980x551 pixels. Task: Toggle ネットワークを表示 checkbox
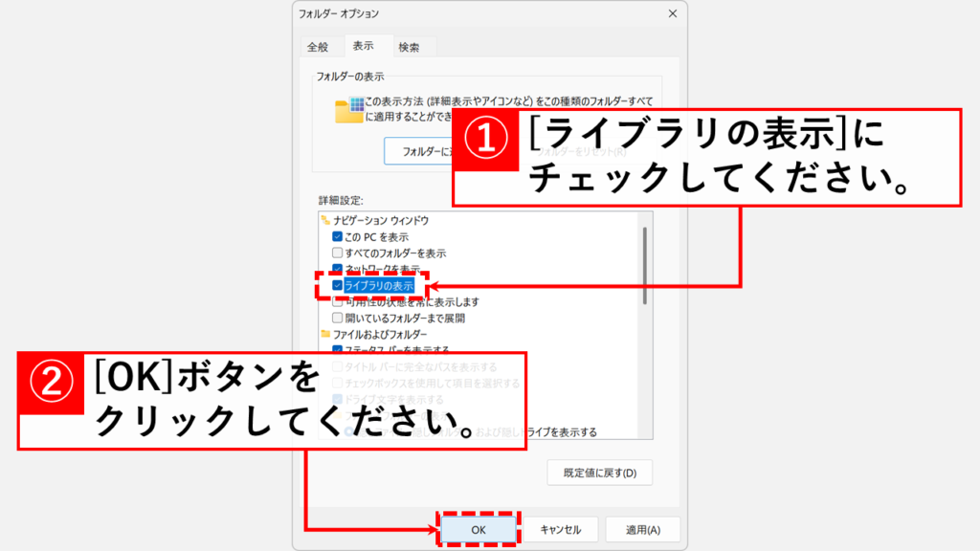(338, 269)
